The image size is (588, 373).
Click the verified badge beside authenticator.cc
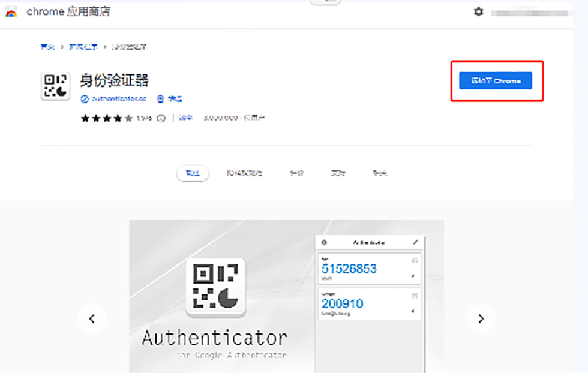85,99
